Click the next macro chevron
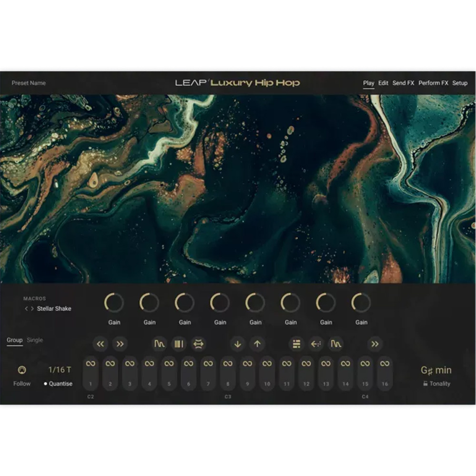Viewport: 476px width, 476px height. point(32,308)
